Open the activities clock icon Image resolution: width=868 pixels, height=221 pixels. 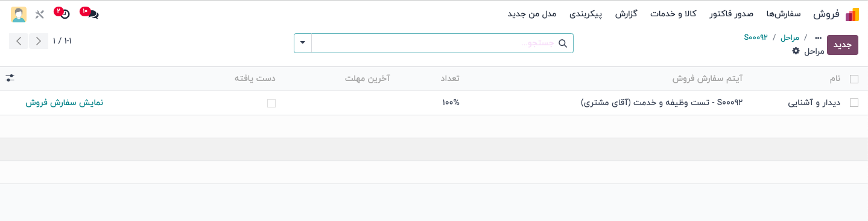[65, 14]
